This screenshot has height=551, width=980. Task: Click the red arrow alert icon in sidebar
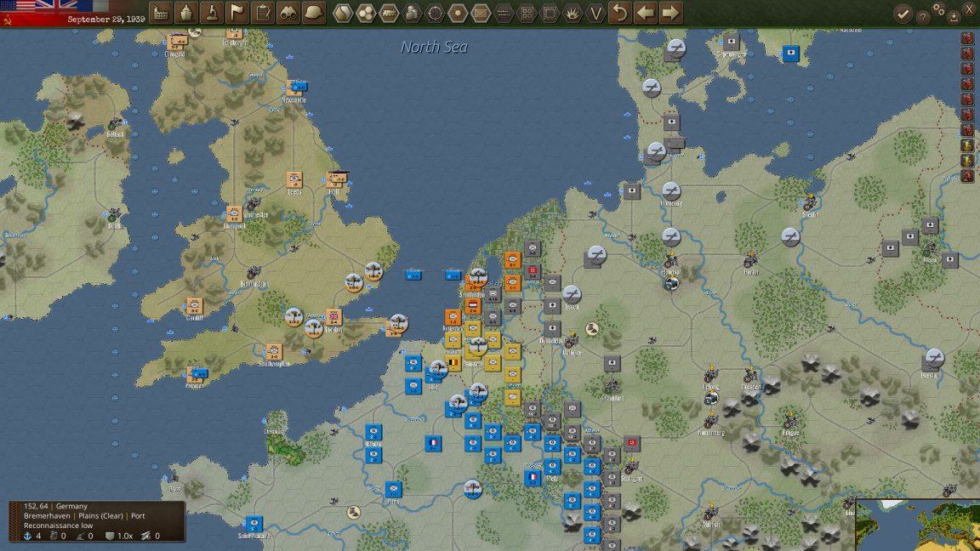tap(967, 176)
